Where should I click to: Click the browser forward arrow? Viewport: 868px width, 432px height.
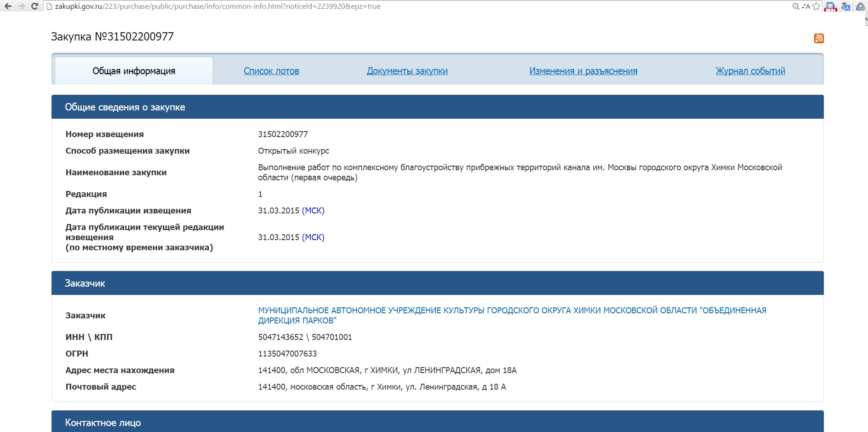[x=21, y=6]
